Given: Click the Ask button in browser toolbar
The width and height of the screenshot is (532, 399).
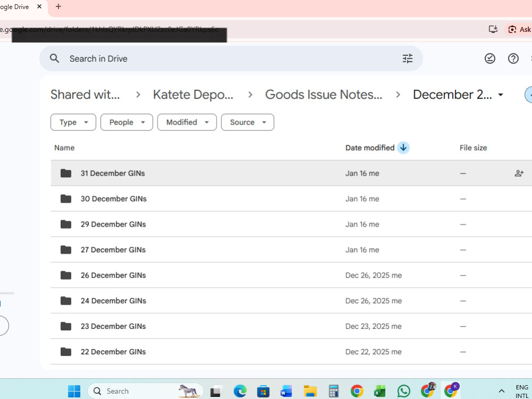Looking at the screenshot, I should point(519,29).
